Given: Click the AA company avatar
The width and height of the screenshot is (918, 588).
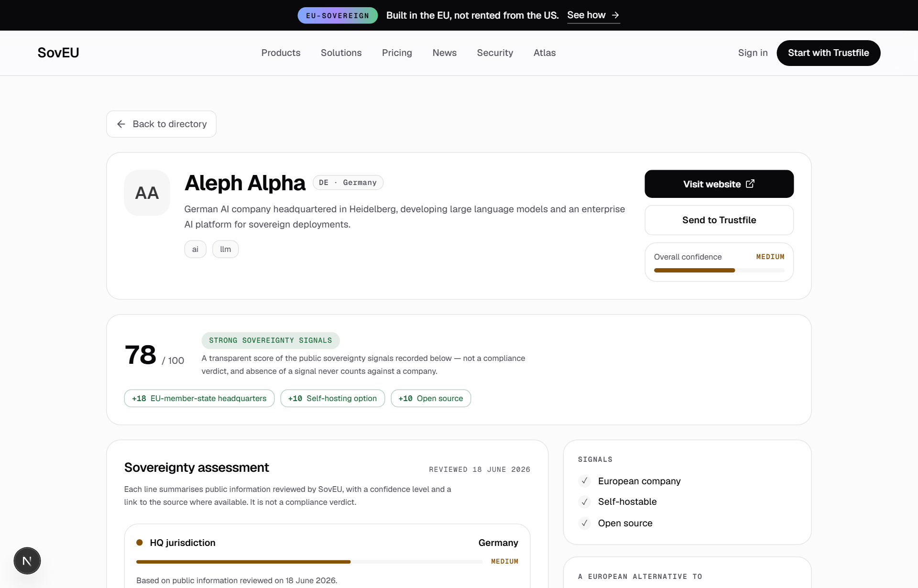Looking at the screenshot, I should pyautogui.click(x=147, y=193).
